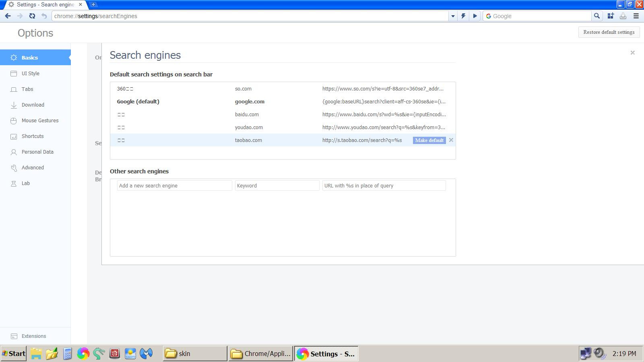The width and height of the screenshot is (644, 362).
Task: Close the Search engines dialog
Action: point(632,53)
